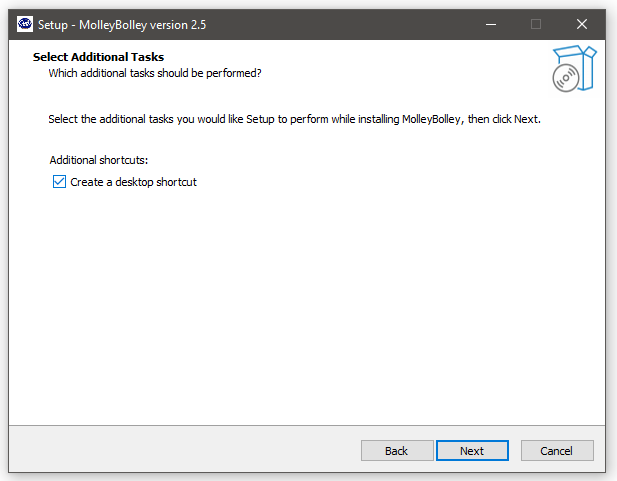Click the 'Create a desktop shortcut' label text
This screenshot has width=617, height=481.
coord(133,182)
